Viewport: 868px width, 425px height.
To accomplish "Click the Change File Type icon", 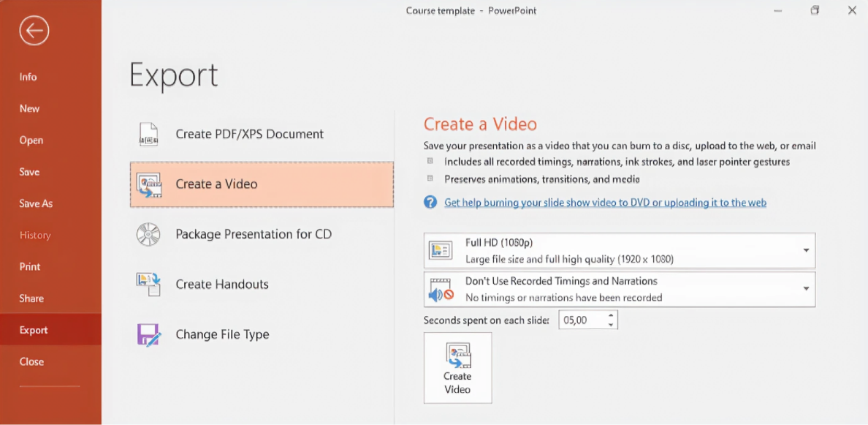I will click(x=149, y=334).
